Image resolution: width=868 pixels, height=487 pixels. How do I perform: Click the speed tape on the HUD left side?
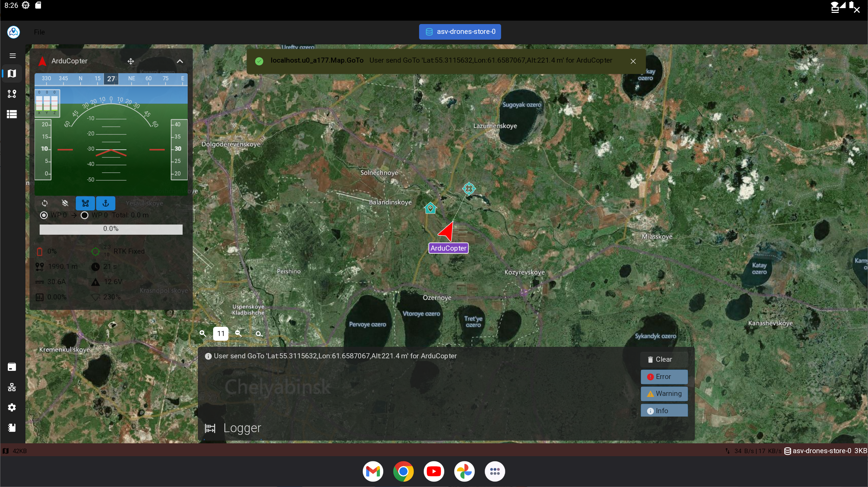coord(43,149)
